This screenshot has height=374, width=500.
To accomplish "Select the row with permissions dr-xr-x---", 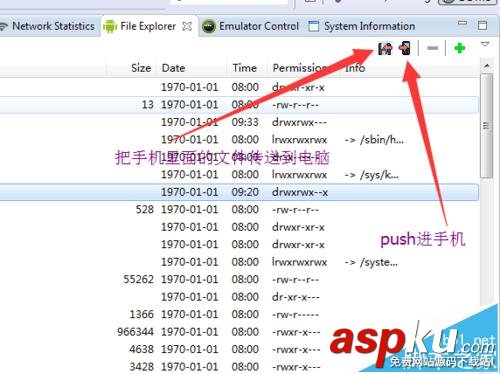I will 239,297.
